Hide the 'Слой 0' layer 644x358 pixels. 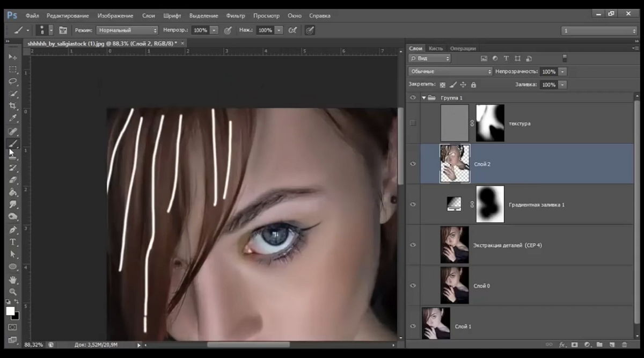click(413, 286)
